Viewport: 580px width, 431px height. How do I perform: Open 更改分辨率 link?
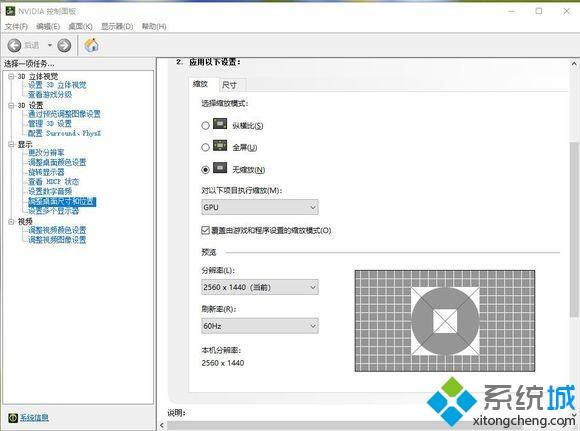pos(46,152)
